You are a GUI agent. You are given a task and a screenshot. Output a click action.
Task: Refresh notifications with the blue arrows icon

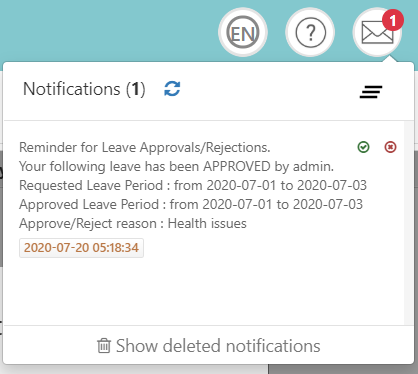(x=172, y=89)
